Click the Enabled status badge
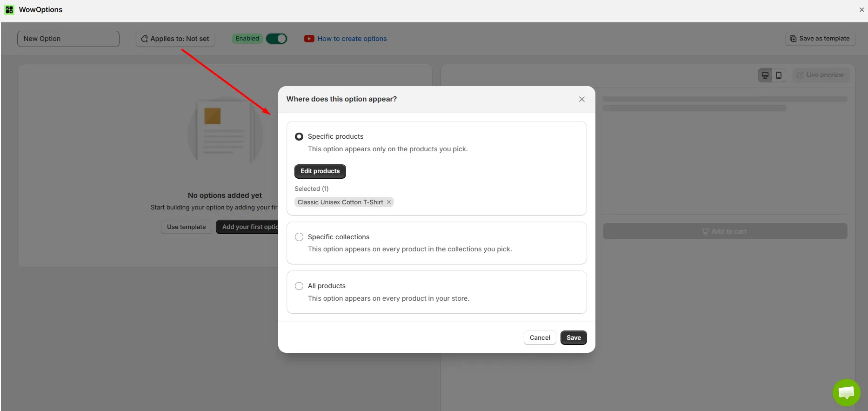868x411 pixels. [247, 39]
